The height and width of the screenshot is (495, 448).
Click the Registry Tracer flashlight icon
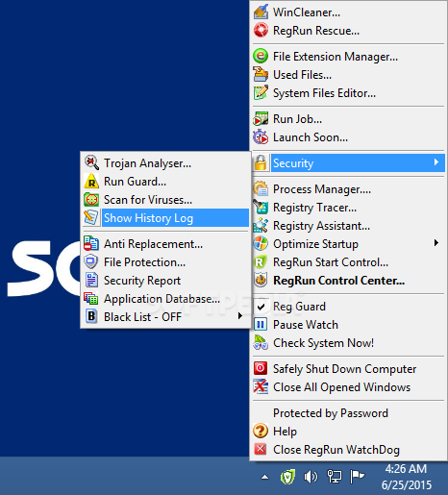coord(261,208)
